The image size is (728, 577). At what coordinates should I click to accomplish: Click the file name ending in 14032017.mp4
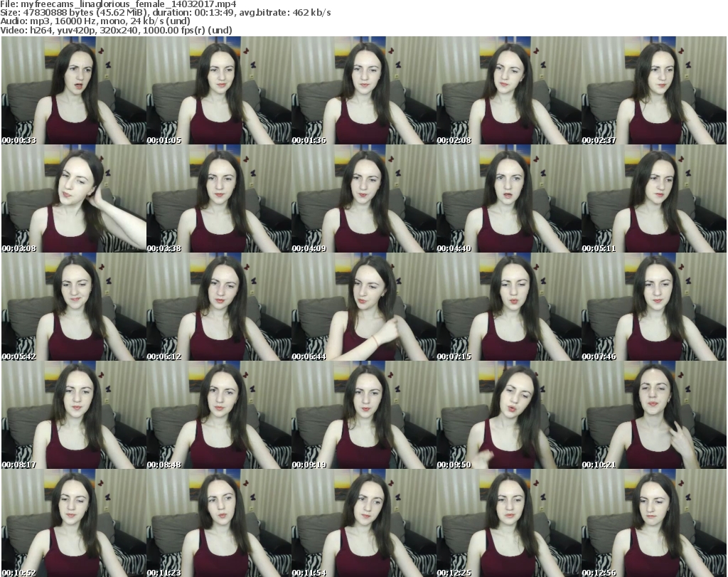click(128, 4)
